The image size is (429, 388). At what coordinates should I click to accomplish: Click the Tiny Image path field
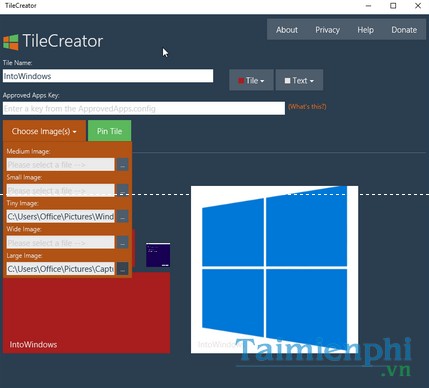tap(60, 217)
